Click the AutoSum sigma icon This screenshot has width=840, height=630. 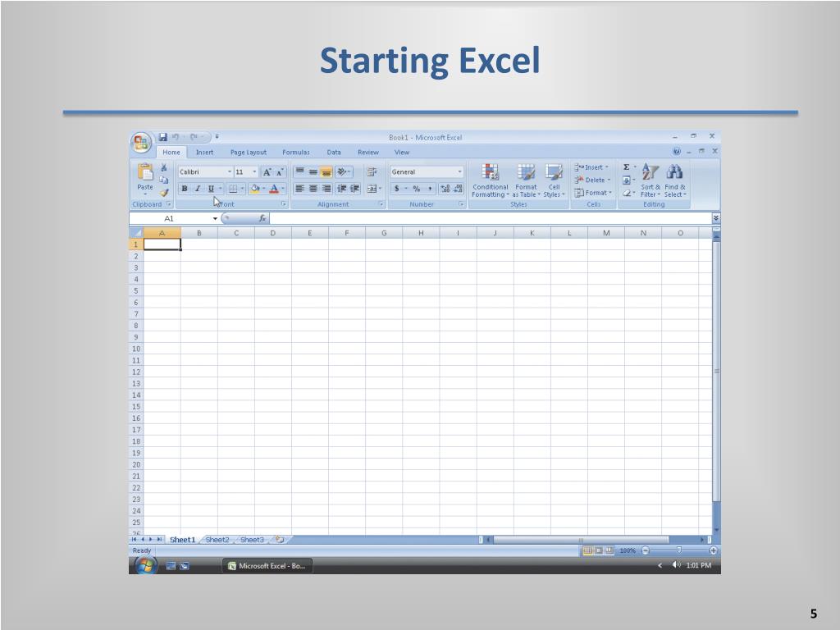(x=626, y=167)
